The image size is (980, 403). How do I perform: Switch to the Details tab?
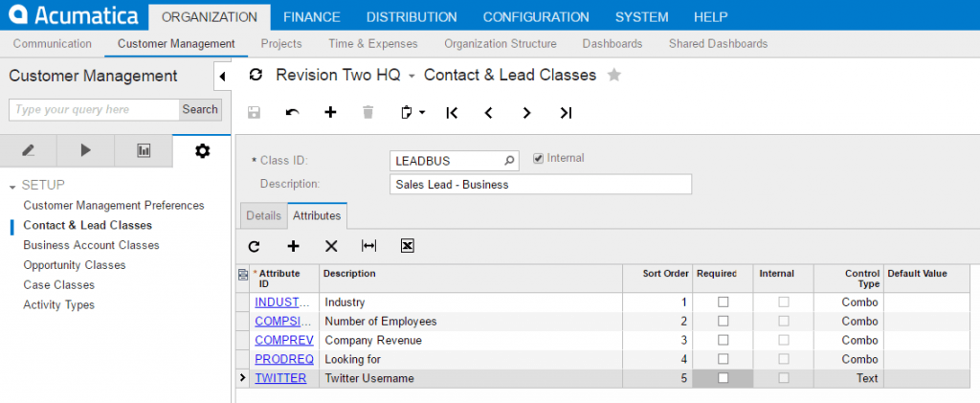pyautogui.click(x=263, y=215)
